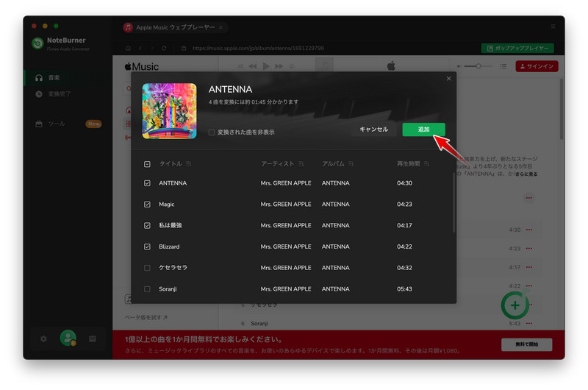
Task: Click the home icon in address bar
Action: coord(128,48)
